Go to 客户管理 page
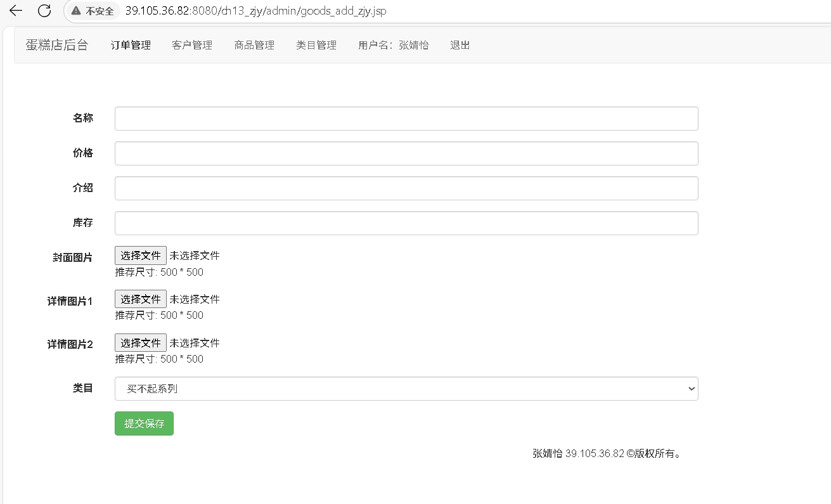 (192, 45)
